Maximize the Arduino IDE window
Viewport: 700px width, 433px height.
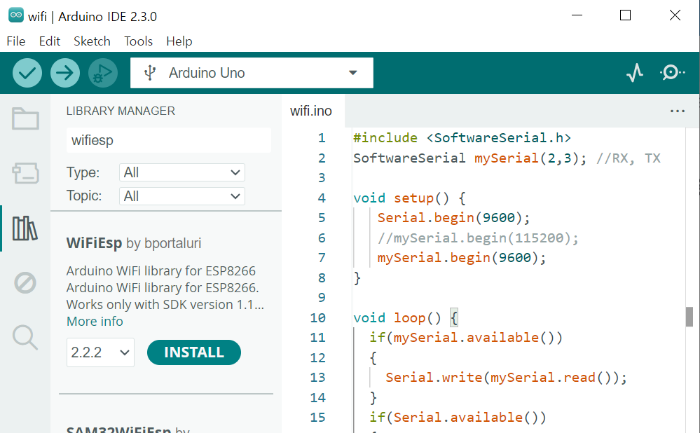click(625, 16)
